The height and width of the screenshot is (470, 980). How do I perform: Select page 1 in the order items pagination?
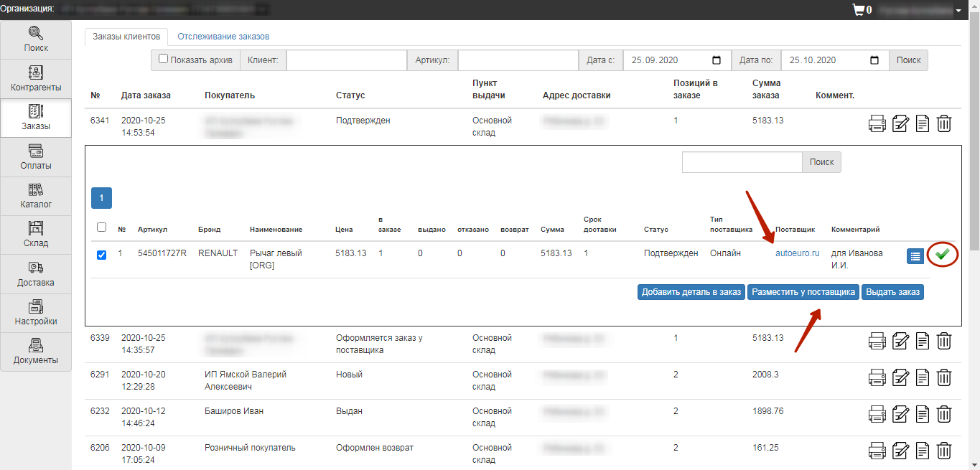pos(101,198)
